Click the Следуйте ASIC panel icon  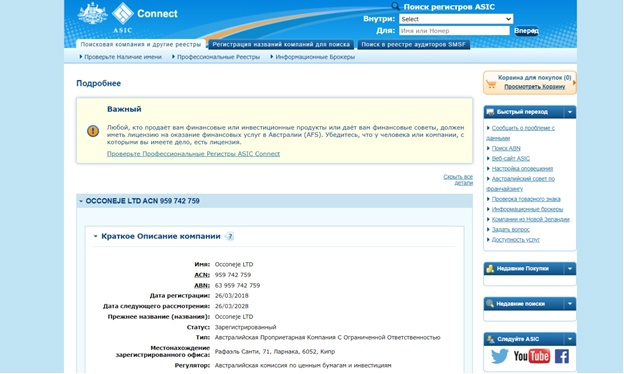tap(491, 339)
